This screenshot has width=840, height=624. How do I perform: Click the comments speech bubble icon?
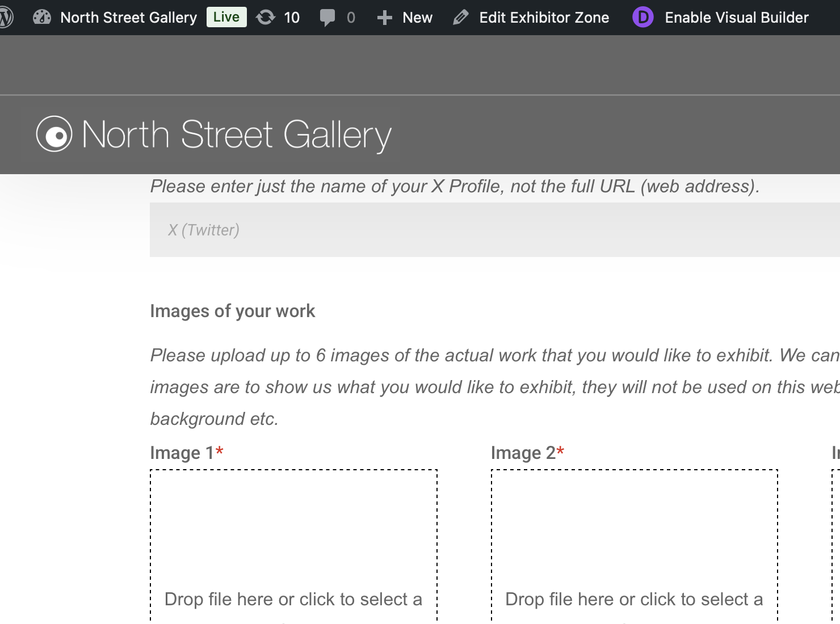[327, 18]
